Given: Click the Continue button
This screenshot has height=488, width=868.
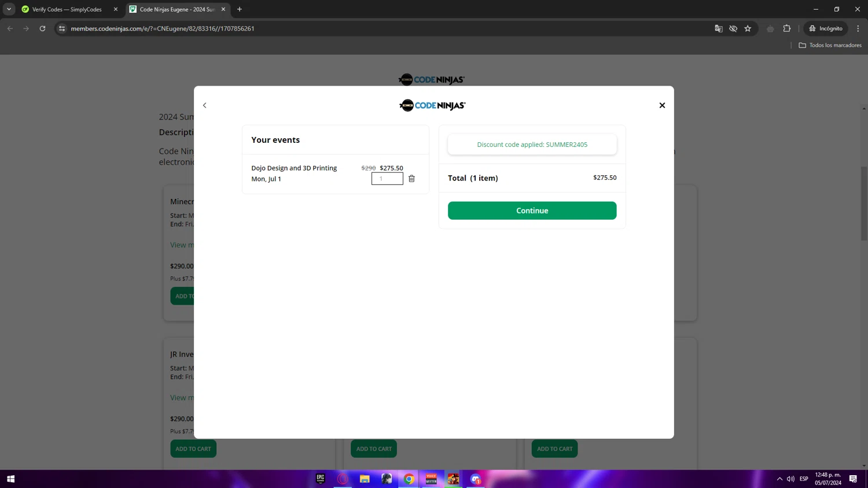Looking at the screenshot, I should [532, 210].
